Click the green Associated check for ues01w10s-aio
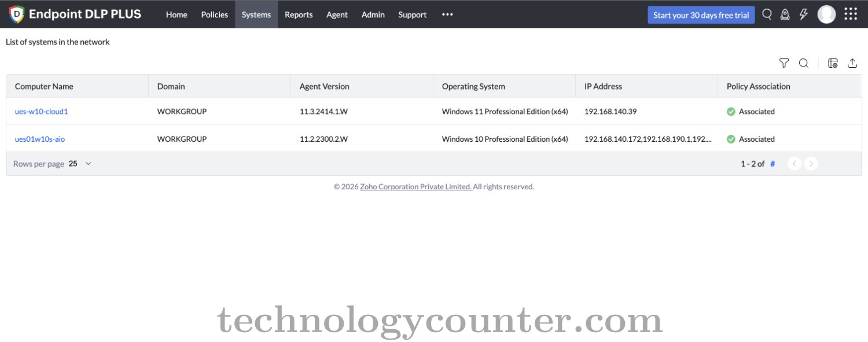Viewport: 868px width, 342px height. coord(731,139)
